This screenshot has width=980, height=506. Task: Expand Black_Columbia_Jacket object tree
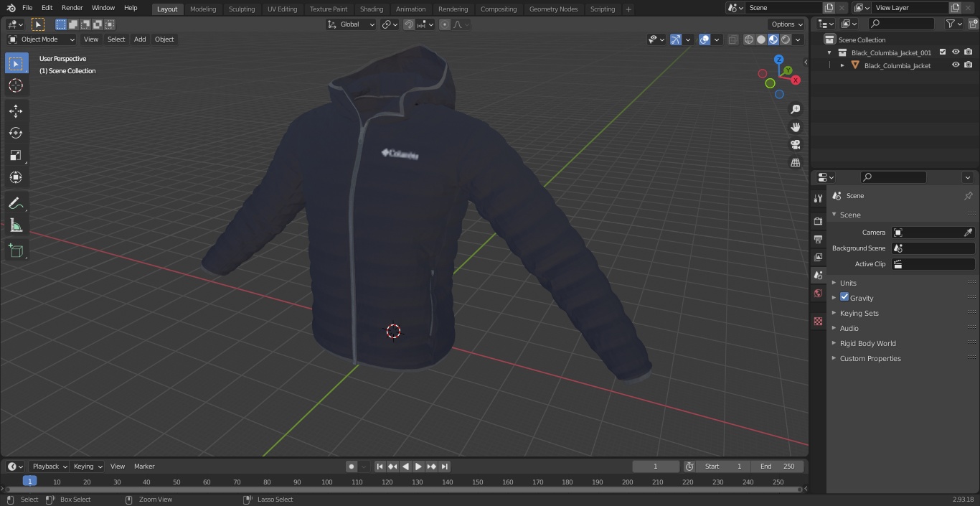[842, 65]
